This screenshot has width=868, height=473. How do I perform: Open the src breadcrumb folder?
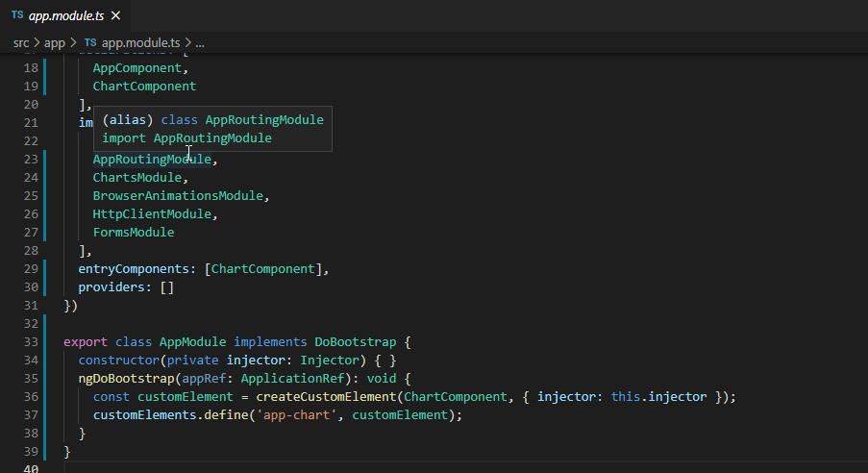coord(21,43)
